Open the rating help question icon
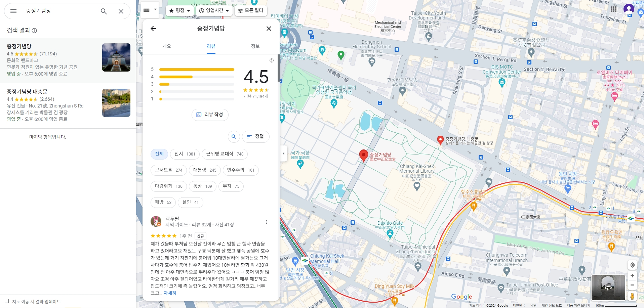The height and width of the screenshot is (308, 644). [272, 60]
